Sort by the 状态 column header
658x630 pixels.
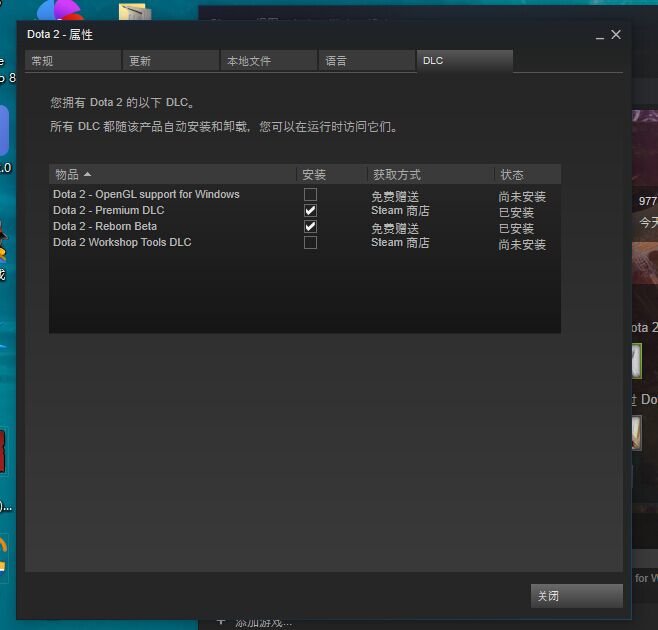click(x=528, y=174)
